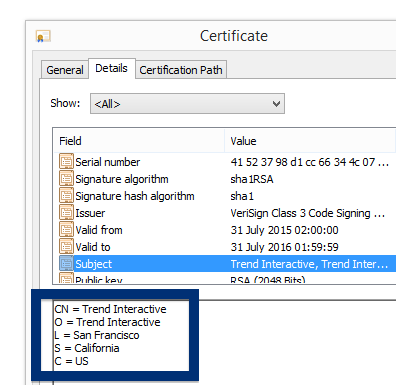The width and height of the screenshot is (396, 385).
Task: Click the Field column header
Action: click(138, 141)
